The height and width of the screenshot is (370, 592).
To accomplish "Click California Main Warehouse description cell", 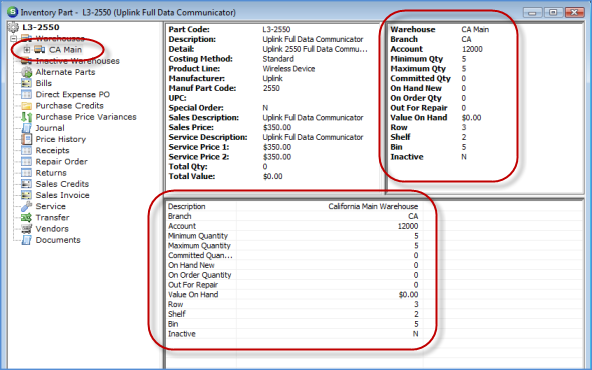I will coord(373,207).
